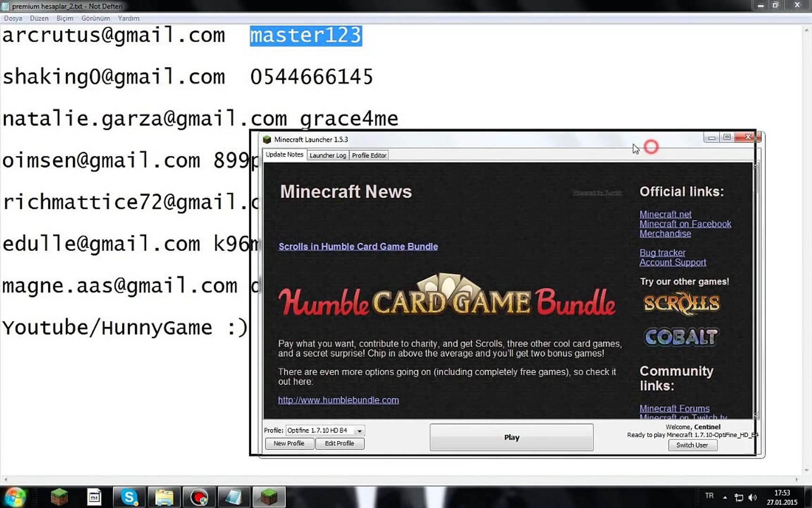812x508 pixels.
Task: Click the active Minecraft Launcher taskbar icon
Action: (x=269, y=497)
